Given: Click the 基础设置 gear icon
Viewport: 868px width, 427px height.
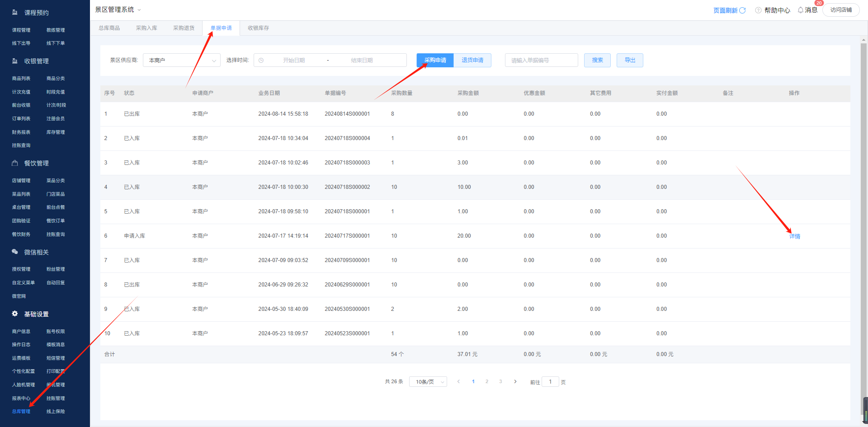Looking at the screenshot, I should [15, 314].
